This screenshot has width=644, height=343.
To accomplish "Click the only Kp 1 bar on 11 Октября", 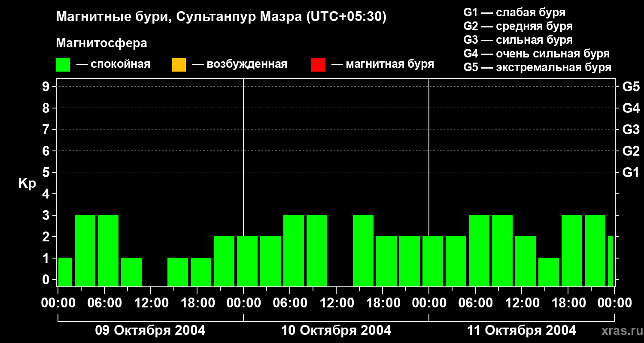I will tap(549, 272).
